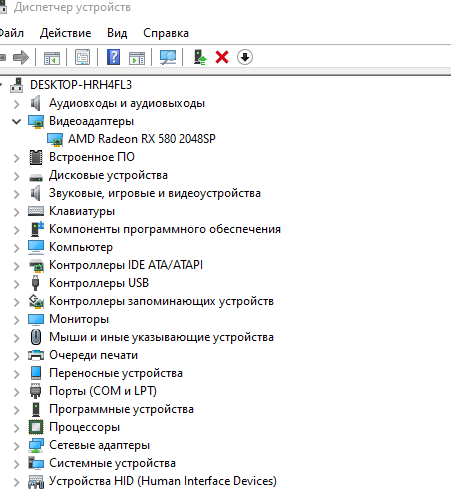Open the Вид menu
The image size is (451, 504).
pos(117,33)
